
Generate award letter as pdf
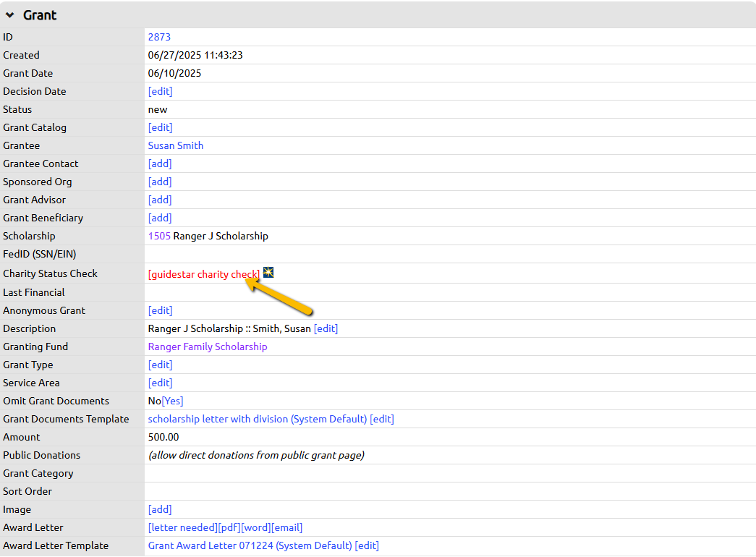[229, 527]
